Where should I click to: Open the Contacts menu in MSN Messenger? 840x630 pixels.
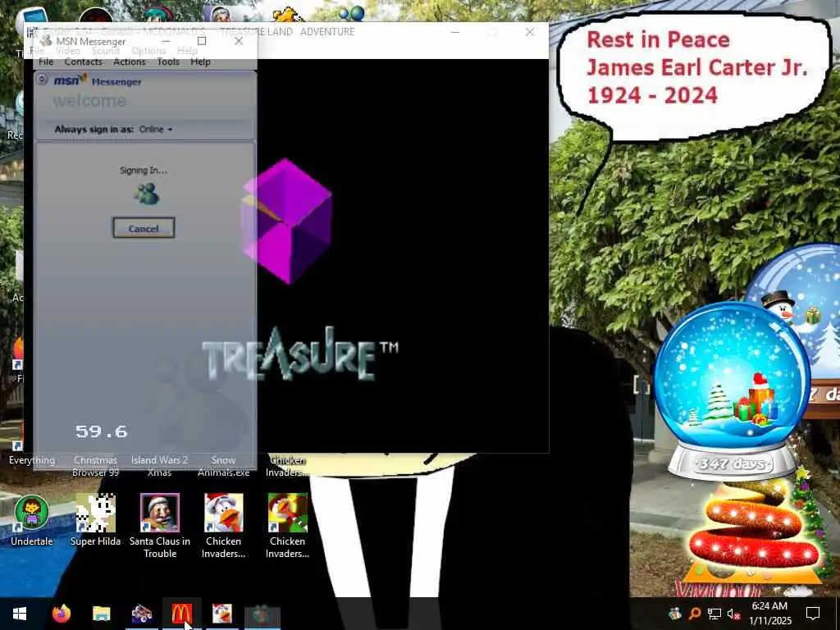(x=83, y=62)
